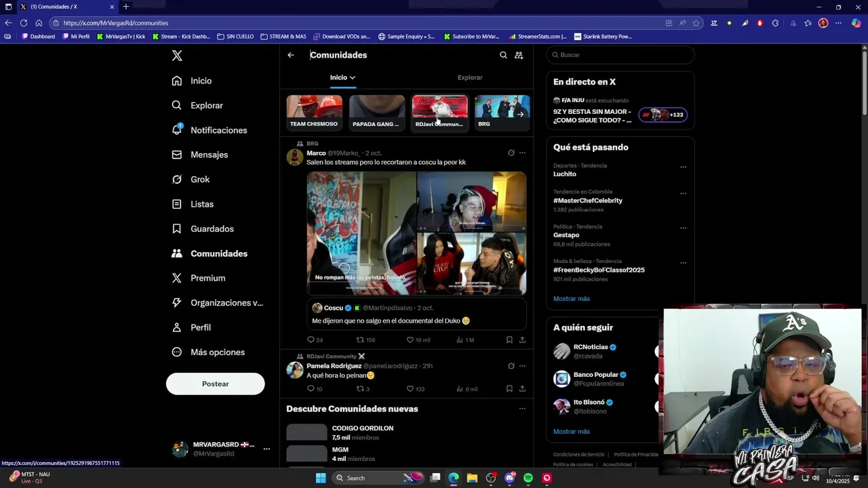Click Mostrar más under Qué está pasando

pyautogui.click(x=572, y=299)
